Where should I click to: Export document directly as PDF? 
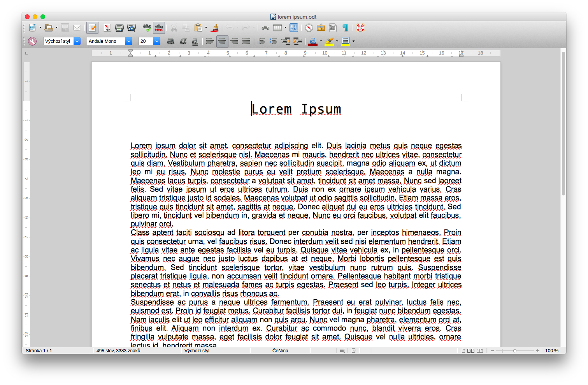107,28
